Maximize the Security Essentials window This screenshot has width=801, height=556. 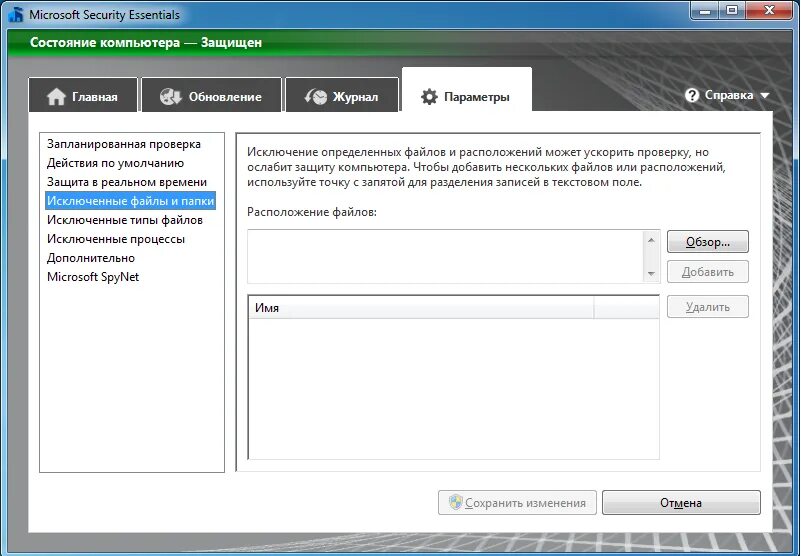coord(732,10)
